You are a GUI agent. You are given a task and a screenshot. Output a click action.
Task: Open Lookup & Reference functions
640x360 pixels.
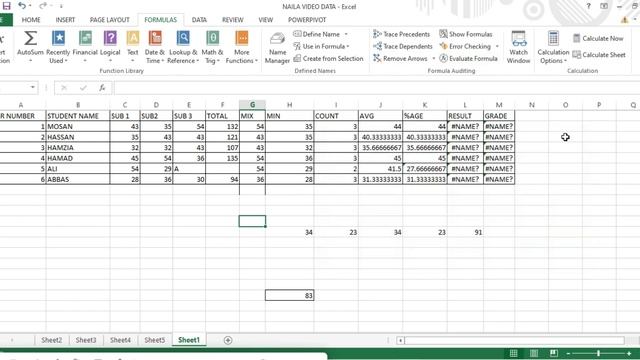coord(183,47)
